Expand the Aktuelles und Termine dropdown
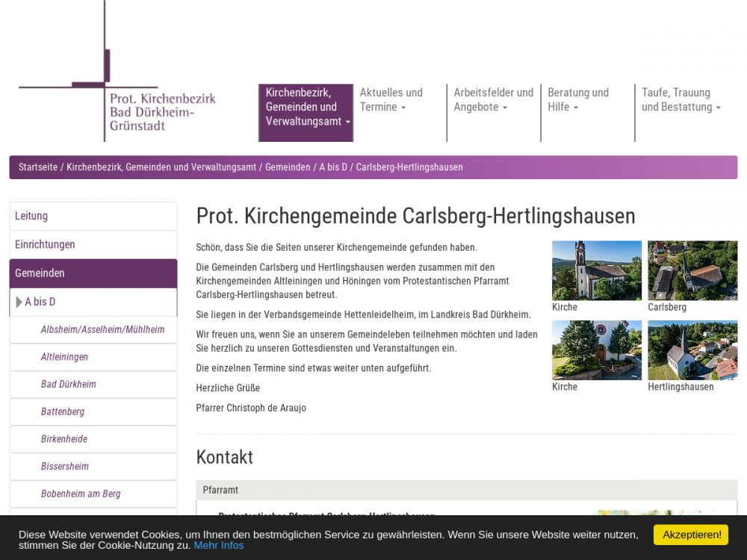The image size is (747, 560). click(x=391, y=100)
